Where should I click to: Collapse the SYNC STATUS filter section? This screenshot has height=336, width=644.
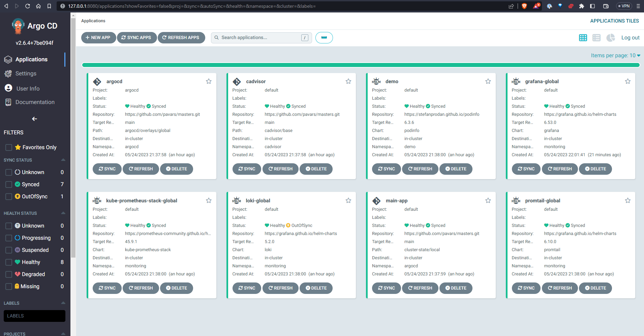[63, 160]
